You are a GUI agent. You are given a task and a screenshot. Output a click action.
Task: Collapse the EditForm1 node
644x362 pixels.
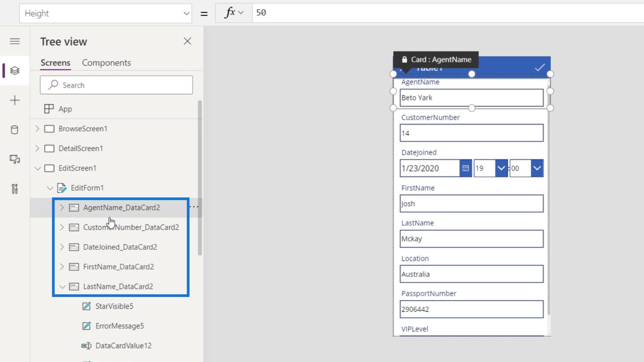(50, 188)
